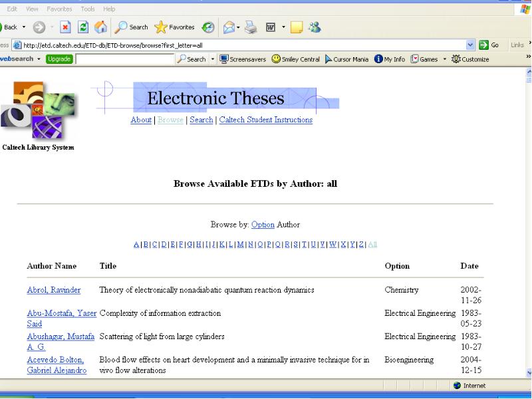The width and height of the screenshot is (532, 399).
Task: Expand the Mail dropdown arrow
Action: point(238,27)
